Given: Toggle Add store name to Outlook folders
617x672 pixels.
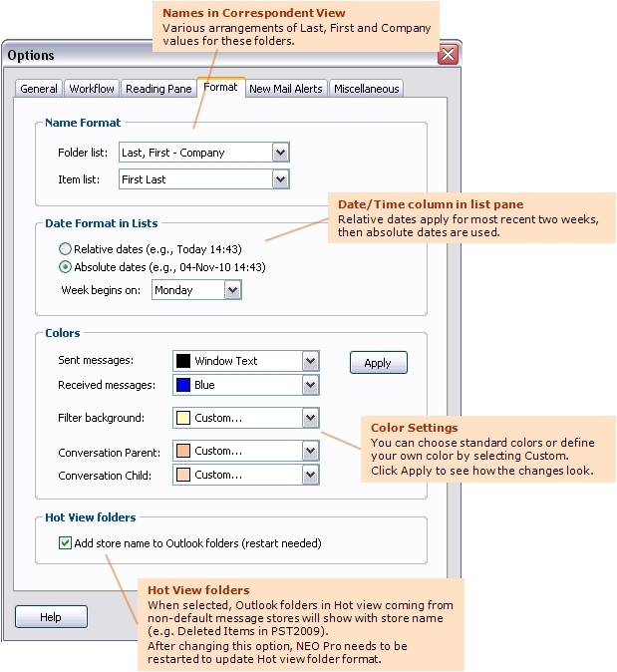Looking at the screenshot, I should (x=65, y=543).
